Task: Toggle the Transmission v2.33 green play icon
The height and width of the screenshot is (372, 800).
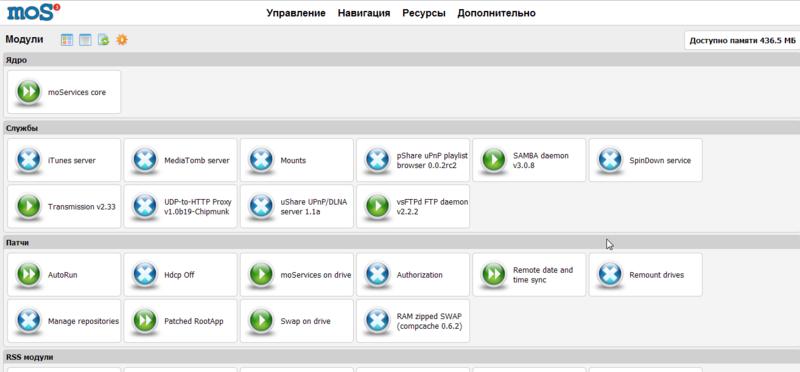Action: coord(29,207)
